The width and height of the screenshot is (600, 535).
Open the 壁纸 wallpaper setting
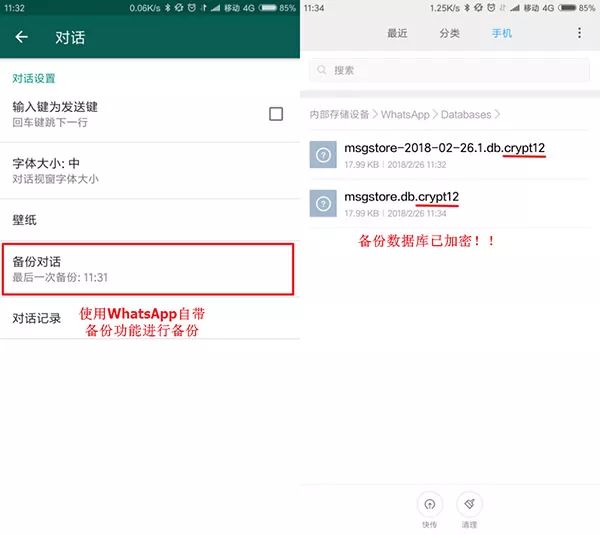tap(150, 220)
